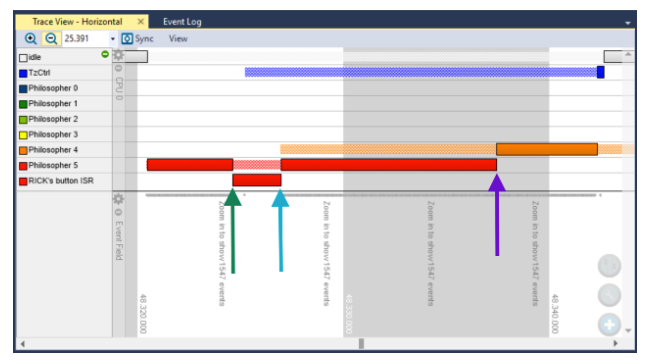The height and width of the screenshot is (364, 650).
Task: Click the idle block at trace end
Action: tap(613, 56)
